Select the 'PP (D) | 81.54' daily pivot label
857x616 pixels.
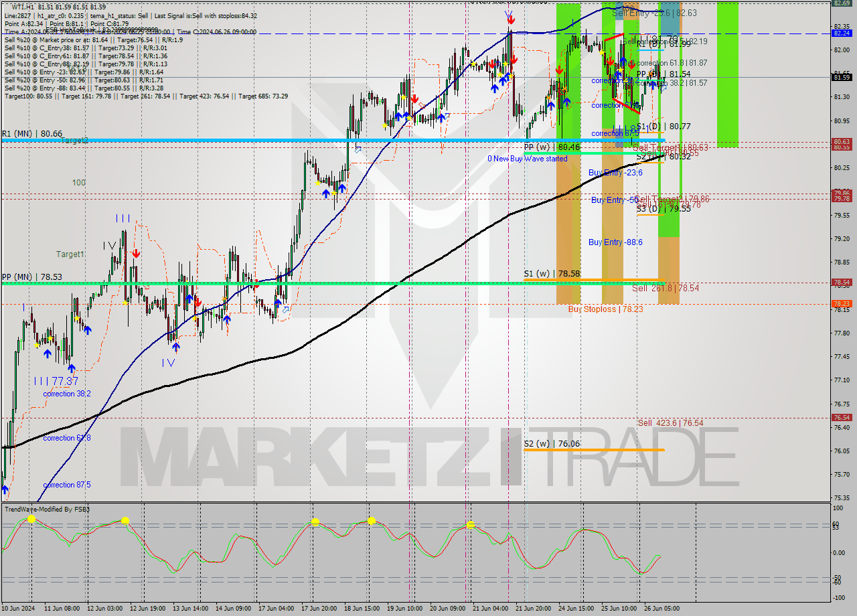[x=664, y=74]
